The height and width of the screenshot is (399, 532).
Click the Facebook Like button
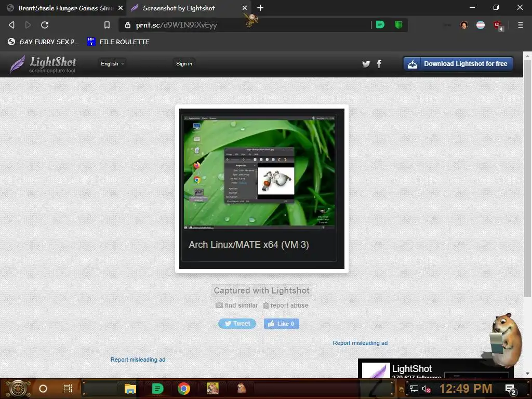pos(281,324)
